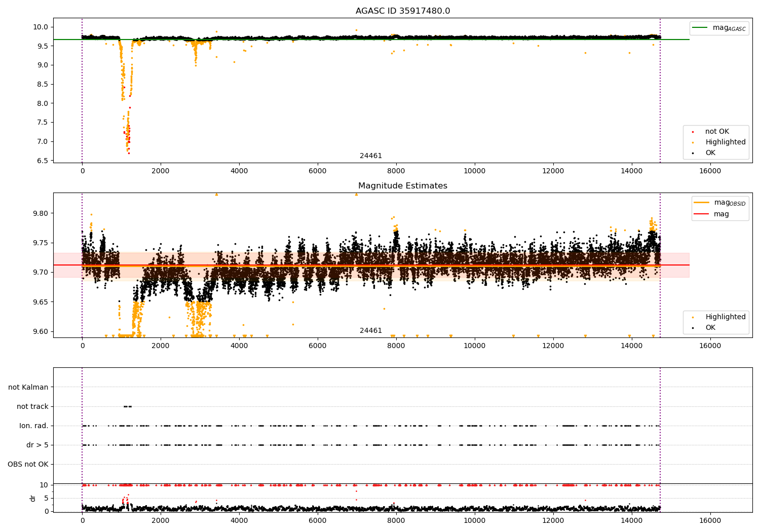
Task: Select the red-line "mag" legend entry
Action: click(x=711, y=214)
